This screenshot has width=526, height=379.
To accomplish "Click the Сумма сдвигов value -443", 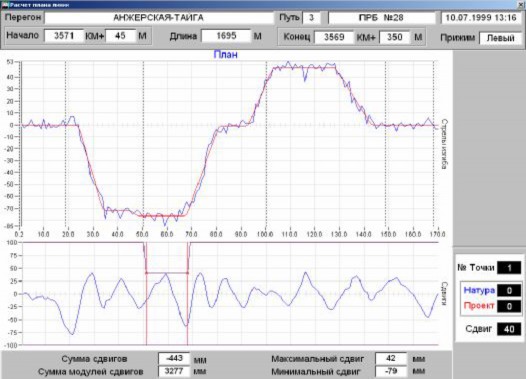I will point(174,358).
